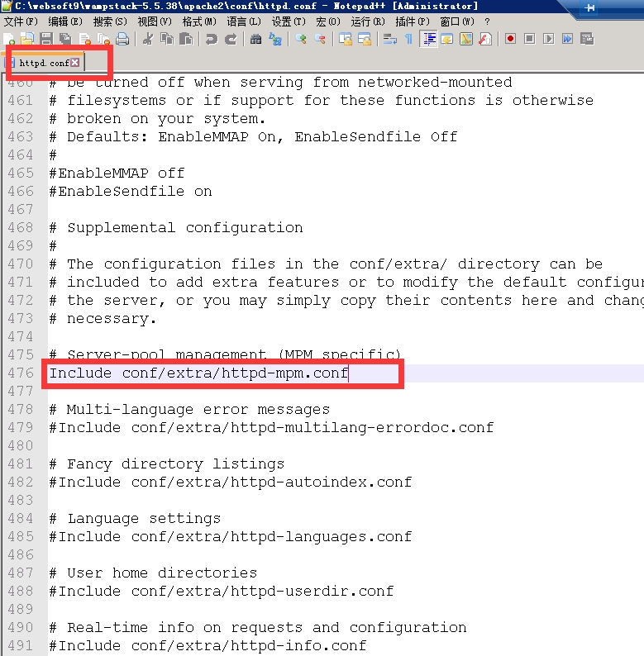Viewport: 644px width, 656px height.
Task: Open the 搜索(S) menu
Action: (x=110, y=21)
